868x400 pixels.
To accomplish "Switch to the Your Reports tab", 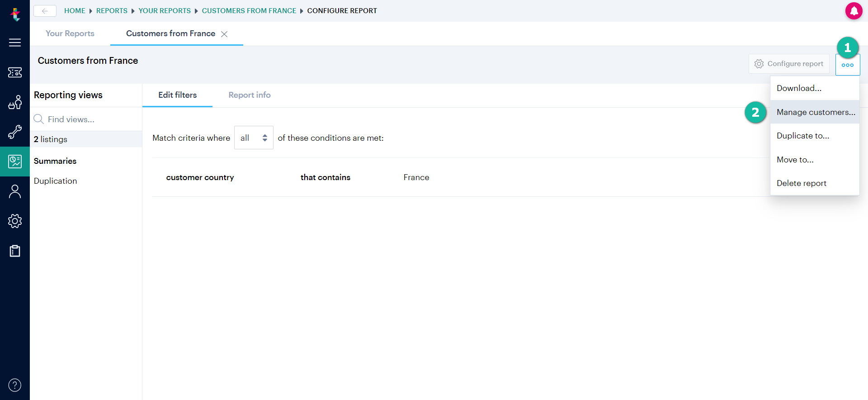I will (70, 33).
